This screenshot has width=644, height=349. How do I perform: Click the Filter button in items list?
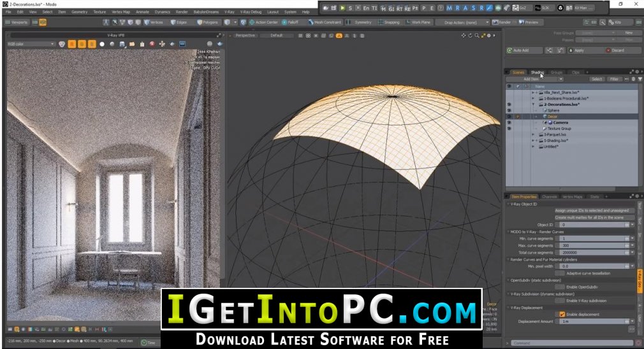tap(614, 79)
